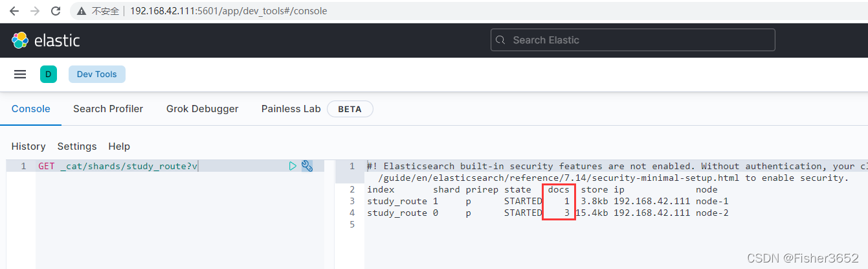Open console History

pyautogui.click(x=28, y=146)
